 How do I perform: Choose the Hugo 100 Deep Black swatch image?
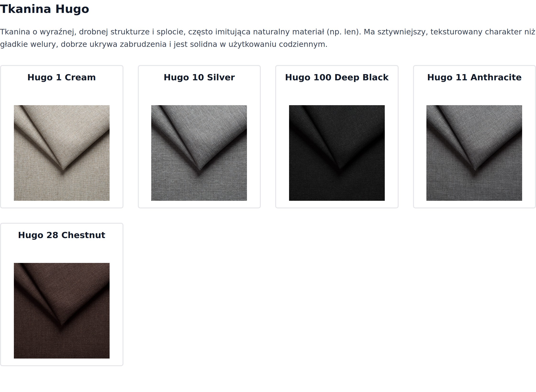click(337, 153)
